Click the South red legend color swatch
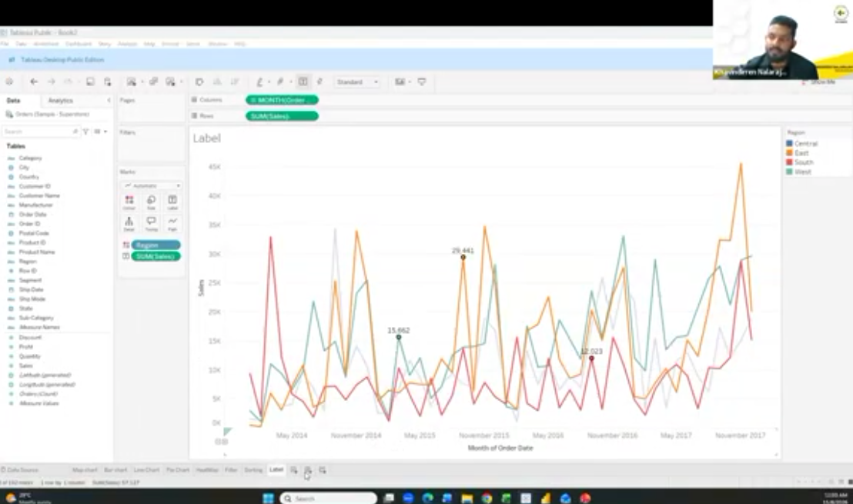Viewport: 853px width, 504px height. point(789,162)
